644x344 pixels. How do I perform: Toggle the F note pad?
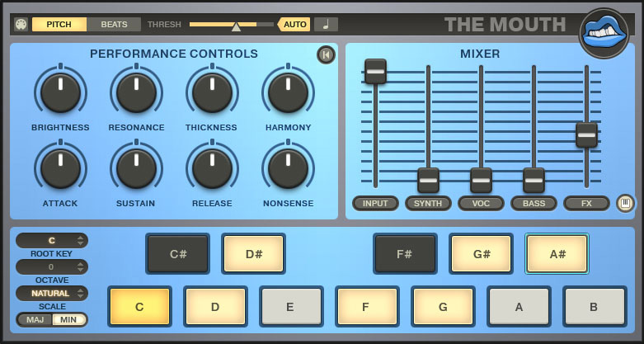click(x=367, y=307)
